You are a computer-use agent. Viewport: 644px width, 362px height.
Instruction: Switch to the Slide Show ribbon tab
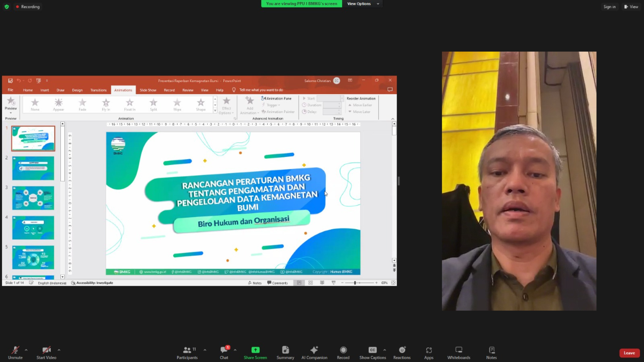148,90
